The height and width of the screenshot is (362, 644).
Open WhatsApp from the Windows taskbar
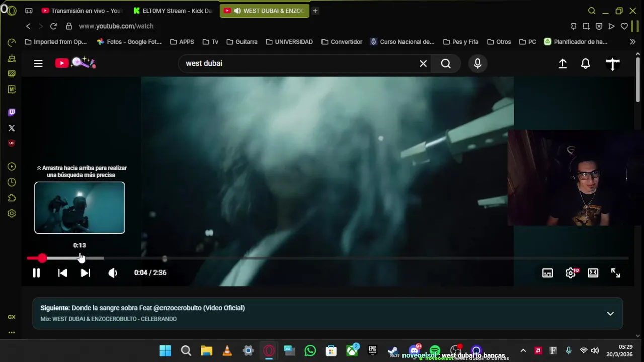click(310, 351)
